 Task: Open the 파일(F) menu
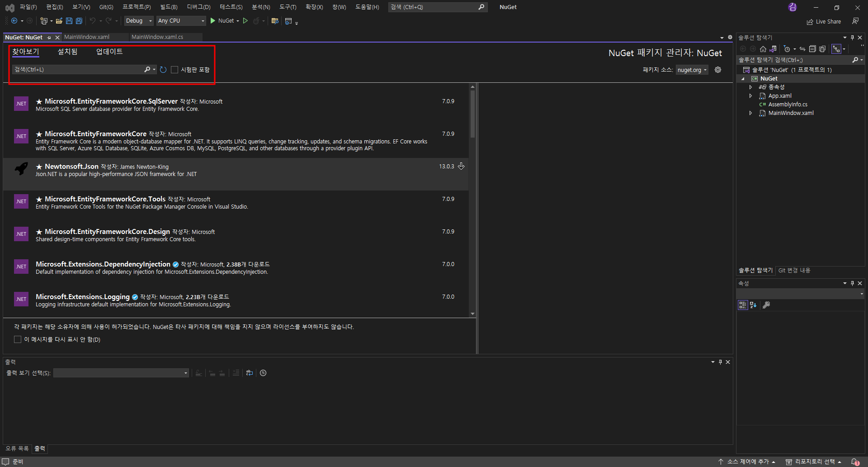point(28,7)
